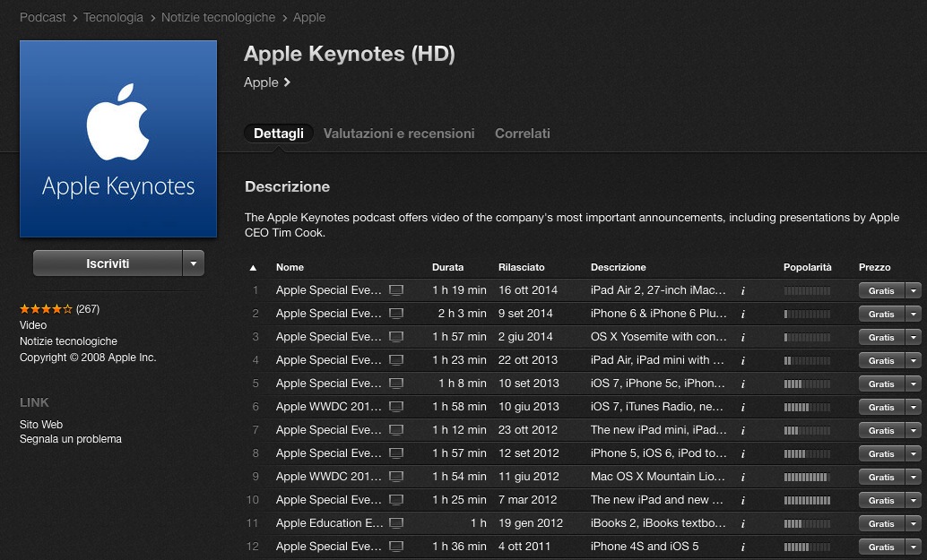Image resolution: width=927 pixels, height=560 pixels.
Task: Click the video icon on the 4 ott 2011 row
Action: 396,547
